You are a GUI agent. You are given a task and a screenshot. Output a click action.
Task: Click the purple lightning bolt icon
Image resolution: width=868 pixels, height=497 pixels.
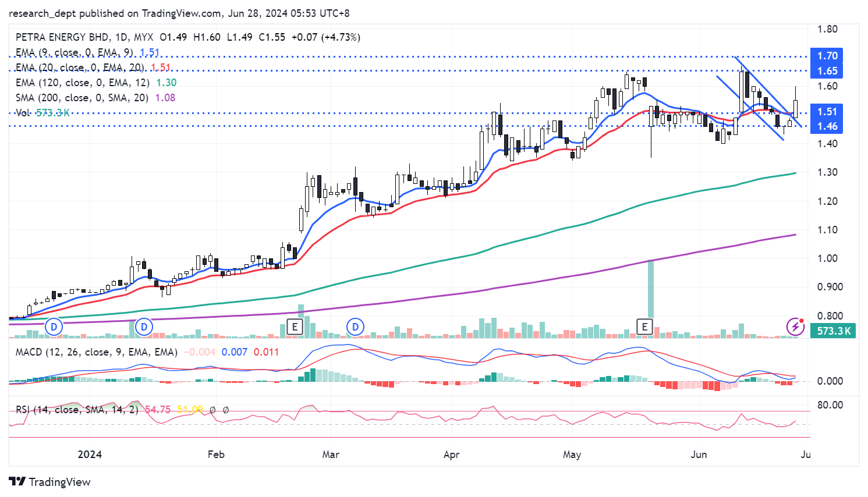tap(795, 327)
